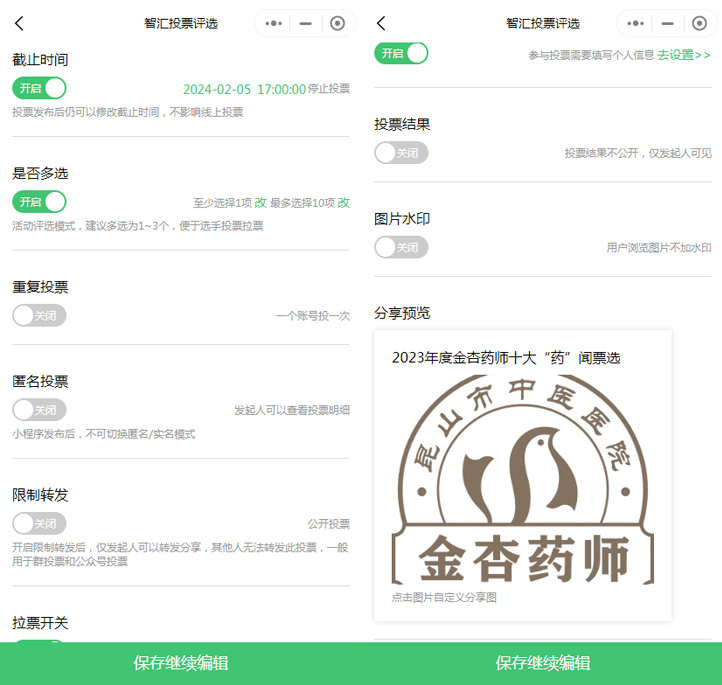722x685 pixels.
Task: Toggle the 截止时间 deadline switch
Action: pyautogui.click(x=39, y=88)
